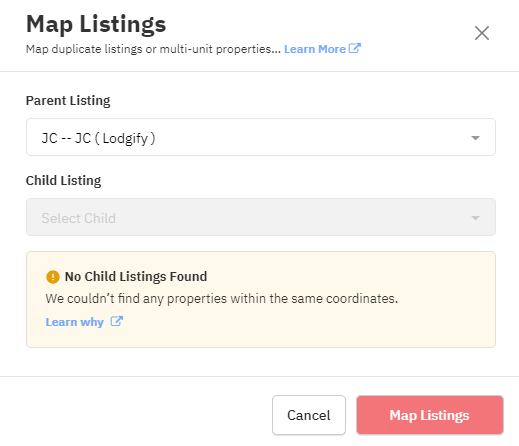Open the Parent Listing JC -- JC (Lodgify) dropdown
This screenshot has width=519, height=446.
coord(261,137)
